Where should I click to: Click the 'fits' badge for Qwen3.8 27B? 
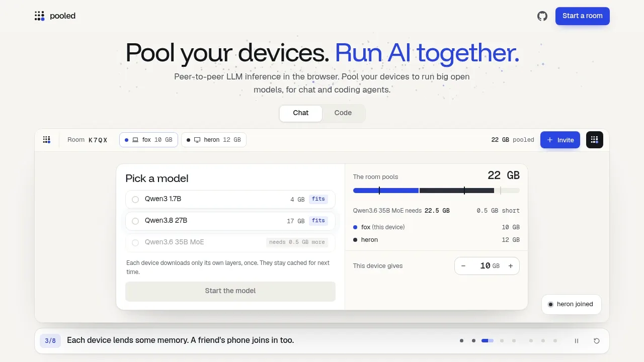318,221
